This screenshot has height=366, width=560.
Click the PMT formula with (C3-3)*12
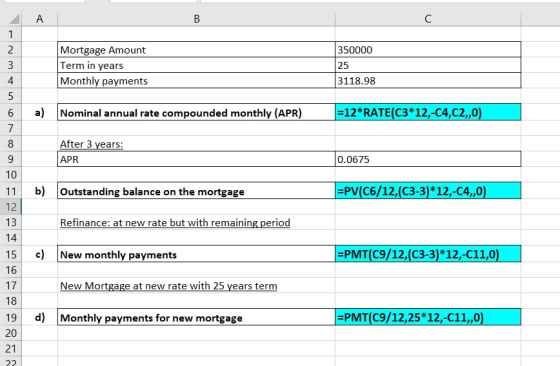pos(428,254)
